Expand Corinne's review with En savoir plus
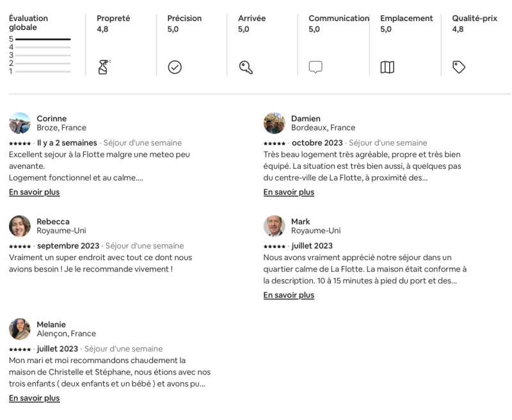Viewport: 512px width, 420px height. click(x=34, y=192)
